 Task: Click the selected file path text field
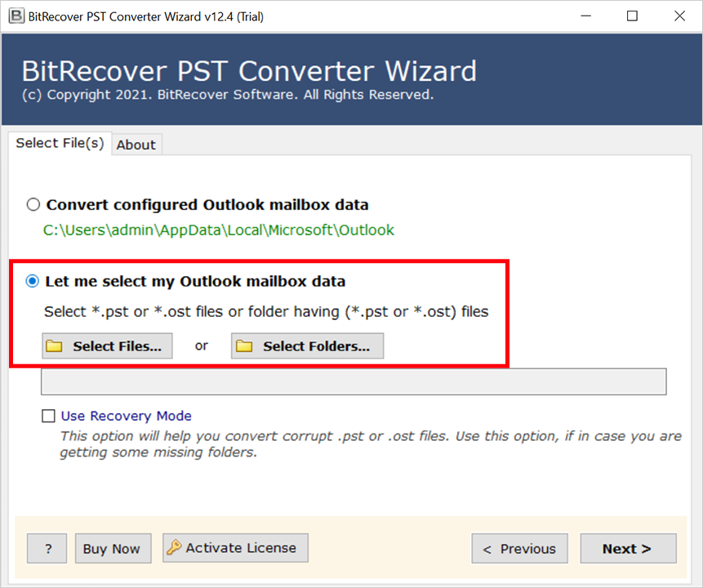click(x=354, y=381)
